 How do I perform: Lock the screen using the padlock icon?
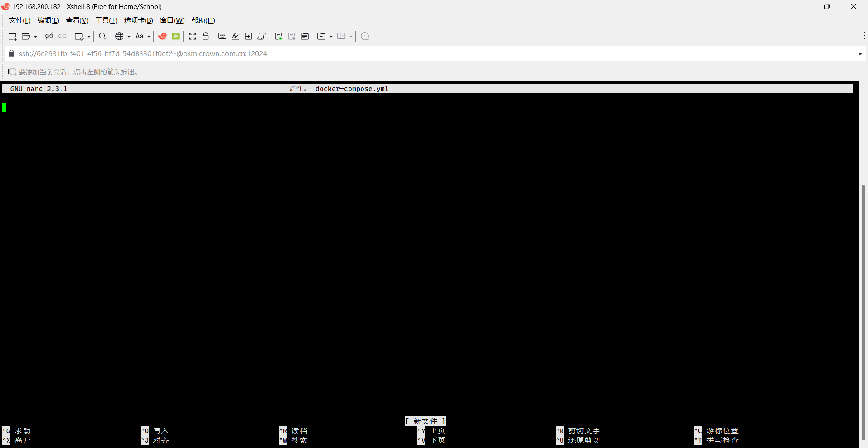[206, 36]
